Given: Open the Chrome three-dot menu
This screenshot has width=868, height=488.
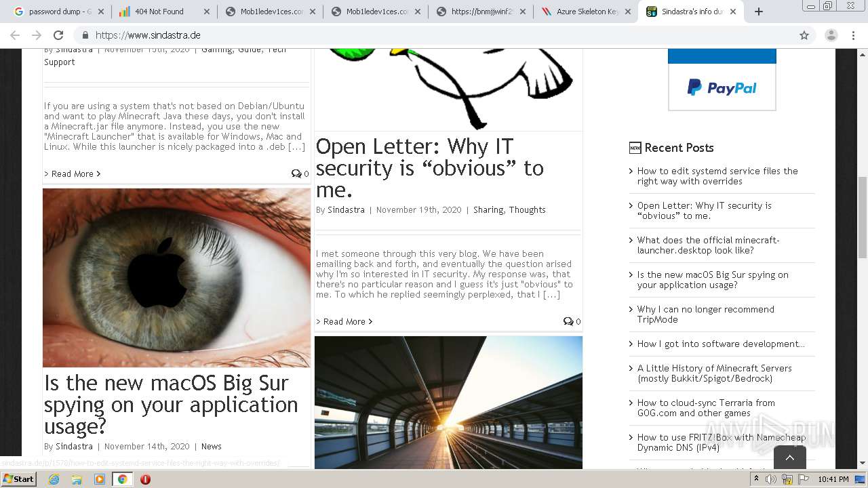Looking at the screenshot, I should [x=853, y=35].
